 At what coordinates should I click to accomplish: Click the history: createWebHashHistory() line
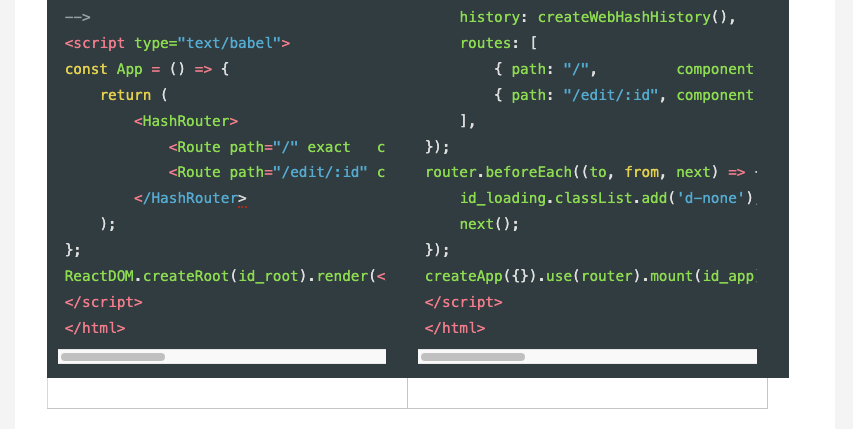(x=598, y=17)
